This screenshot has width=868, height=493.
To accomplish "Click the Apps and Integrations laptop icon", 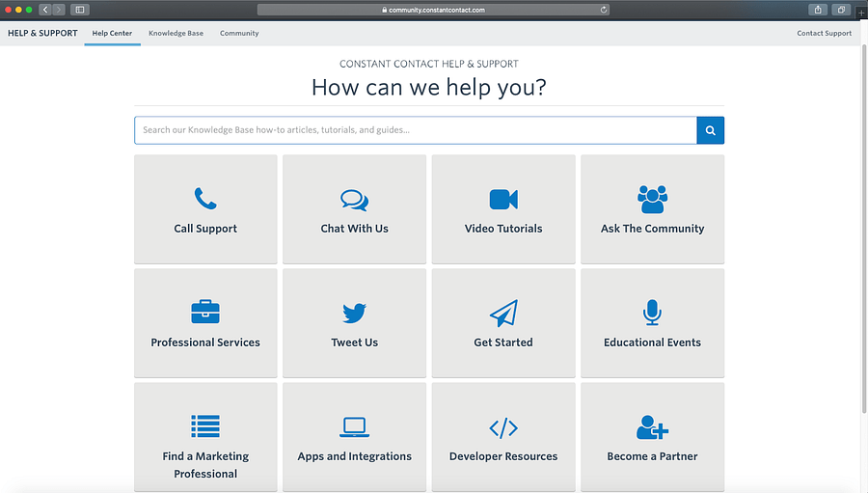I will (354, 427).
